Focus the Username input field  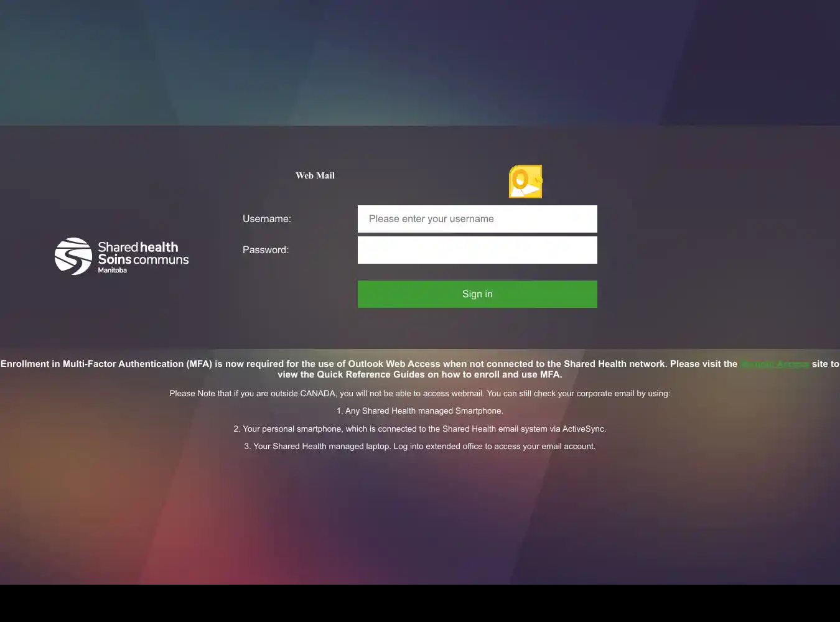click(x=477, y=219)
